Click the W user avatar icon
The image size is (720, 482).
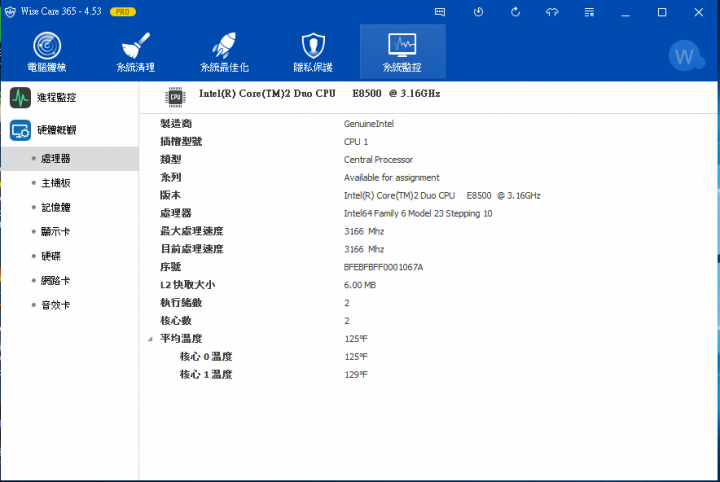point(686,56)
